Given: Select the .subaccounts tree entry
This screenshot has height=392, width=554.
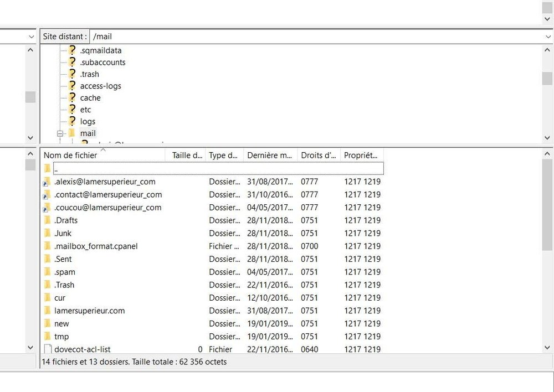Looking at the screenshot, I should point(103,63).
